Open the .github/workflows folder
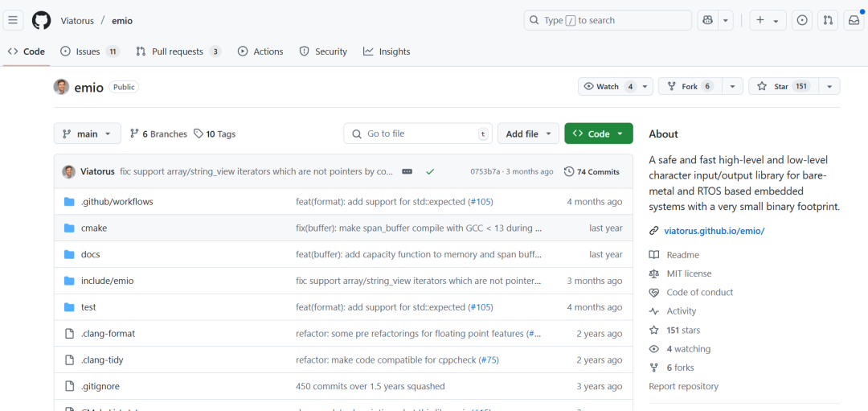 117,202
